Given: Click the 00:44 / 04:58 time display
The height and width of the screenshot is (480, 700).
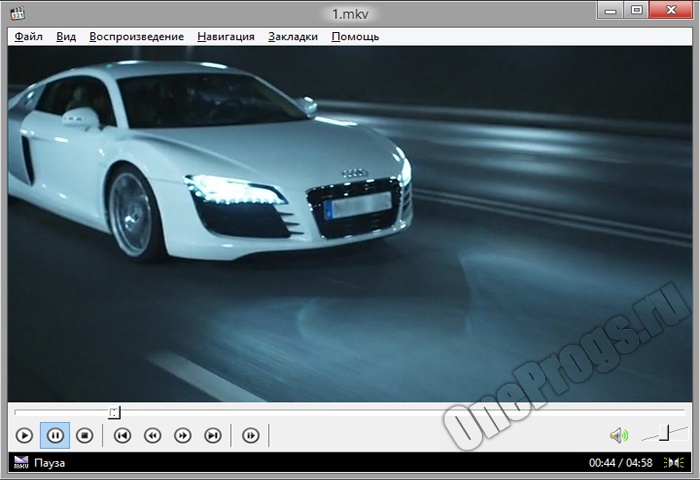Looking at the screenshot, I should [x=621, y=463].
